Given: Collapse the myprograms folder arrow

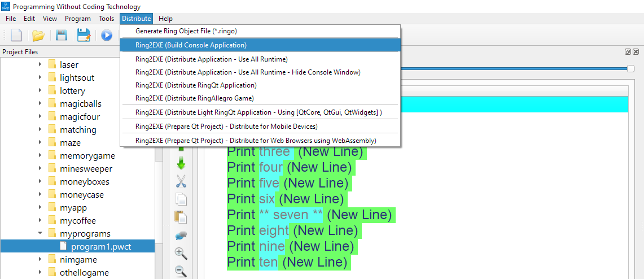Looking at the screenshot, I should pyautogui.click(x=40, y=233).
